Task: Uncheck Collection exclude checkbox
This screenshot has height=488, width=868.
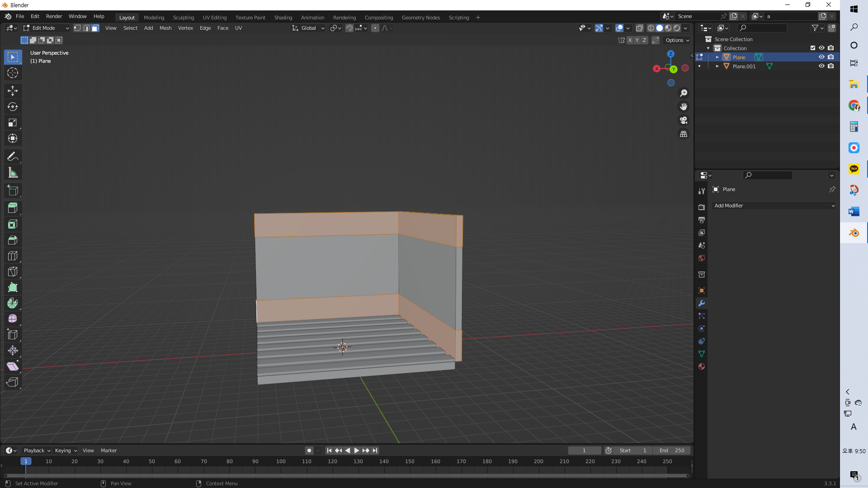Action: [x=812, y=48]
